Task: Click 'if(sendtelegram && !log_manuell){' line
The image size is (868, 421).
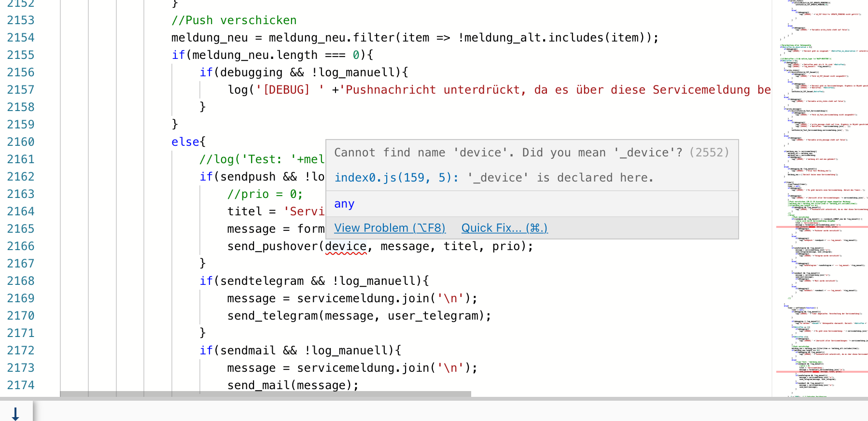Action: [x=314, y=281]
